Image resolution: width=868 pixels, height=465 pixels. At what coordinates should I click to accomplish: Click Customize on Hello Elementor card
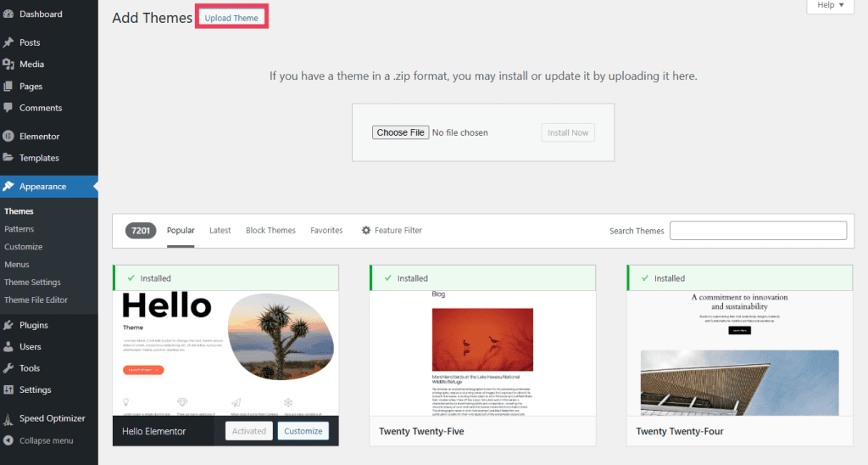tap(303, 431)
